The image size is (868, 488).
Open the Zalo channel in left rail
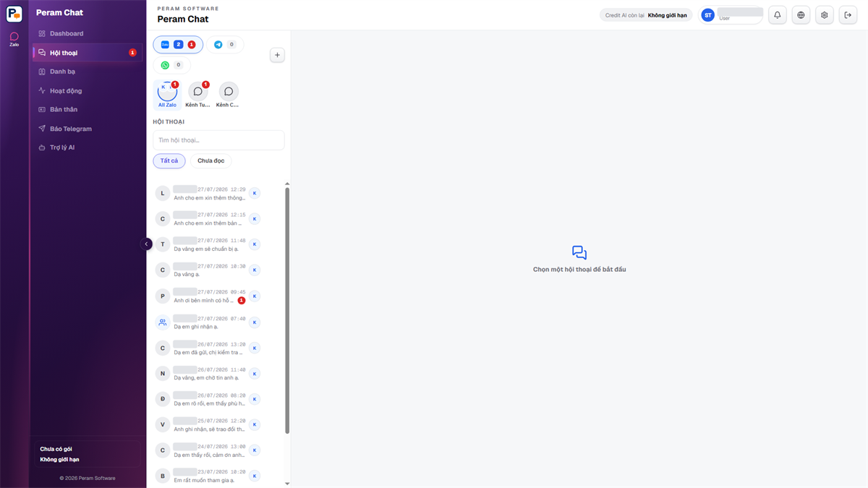point(14,39)
